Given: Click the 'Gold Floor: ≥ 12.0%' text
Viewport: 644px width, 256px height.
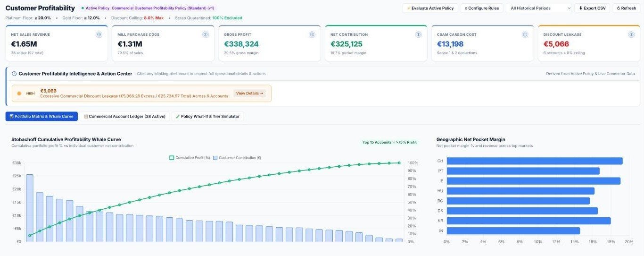Looking at the screenshot, I should click(x=82, y=18).
